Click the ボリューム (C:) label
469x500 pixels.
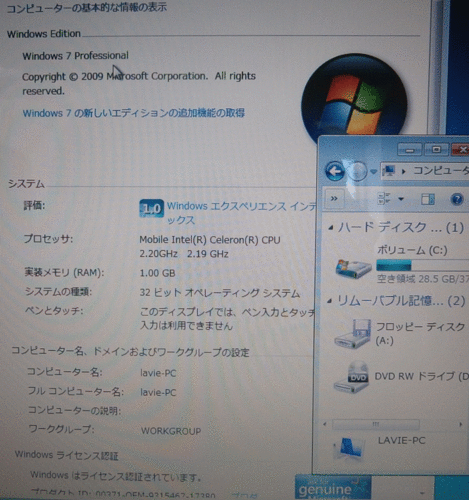click(x=412, y=250)
